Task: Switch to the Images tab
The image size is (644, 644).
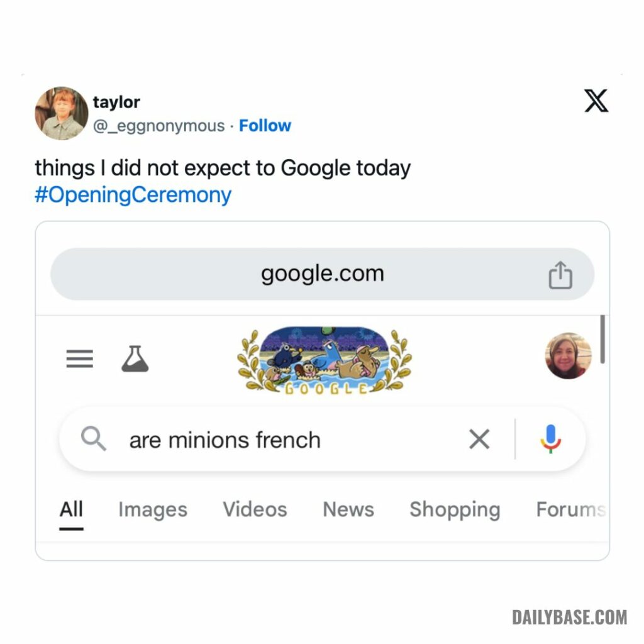Action: (x=153, y=509)
